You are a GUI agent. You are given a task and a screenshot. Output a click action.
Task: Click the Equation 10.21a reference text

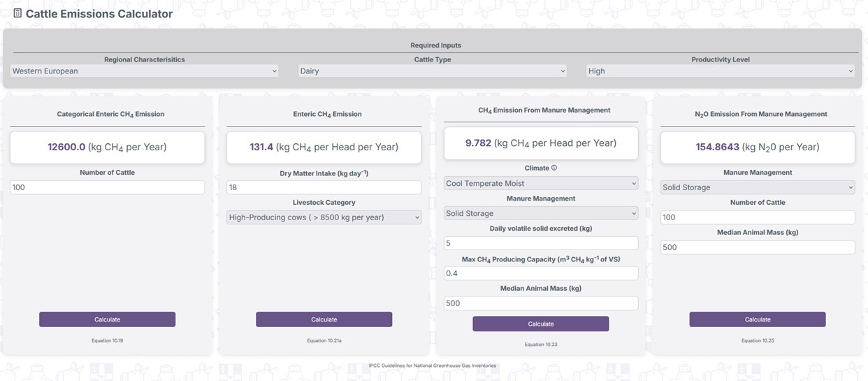click(324, 341)
